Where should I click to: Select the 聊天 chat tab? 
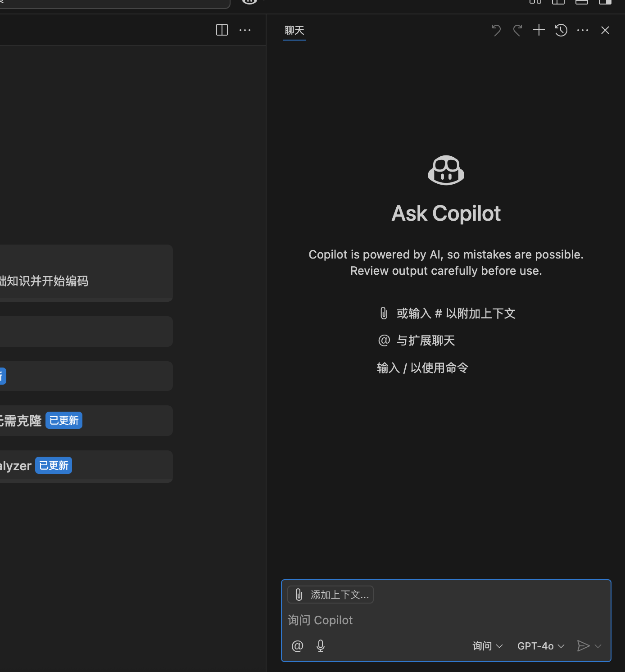[294, 30]
